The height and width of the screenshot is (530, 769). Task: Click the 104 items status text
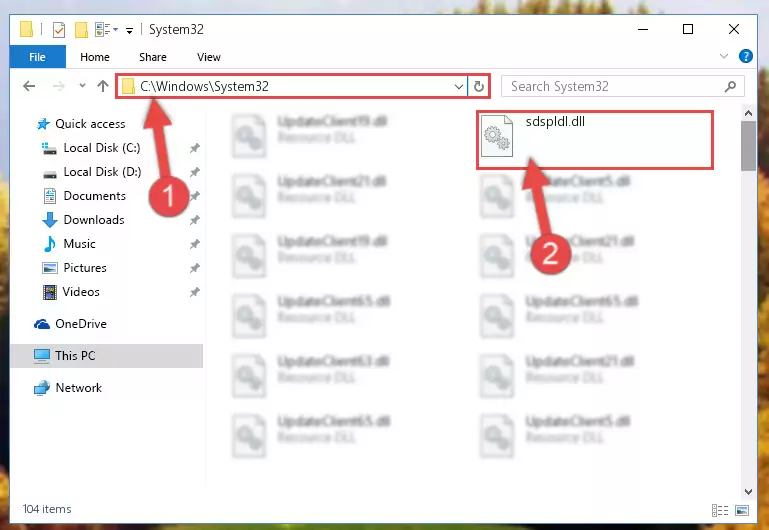pyautogui.click(x=47, y=509)
